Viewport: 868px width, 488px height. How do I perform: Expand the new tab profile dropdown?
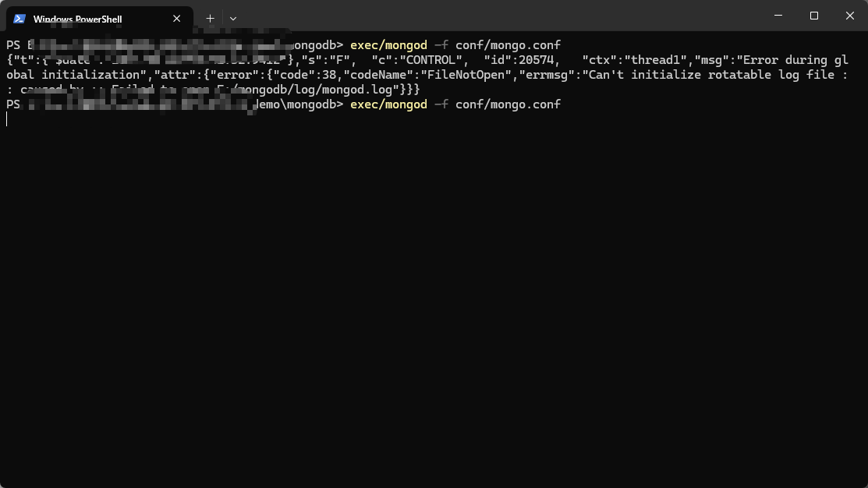(x=233, y=18)
